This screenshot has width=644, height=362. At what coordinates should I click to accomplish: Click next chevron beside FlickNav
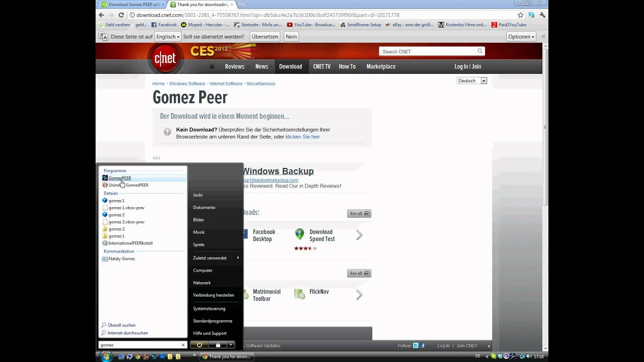pyautogui.click(x=359, y=295)
